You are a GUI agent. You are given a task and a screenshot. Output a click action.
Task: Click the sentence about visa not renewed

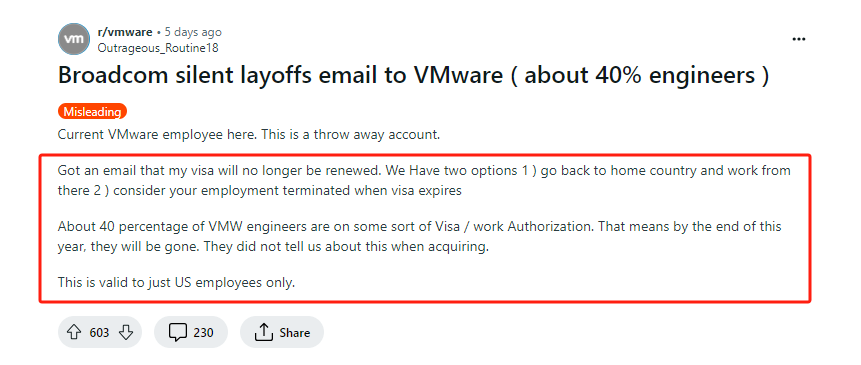tap(220, 170)
